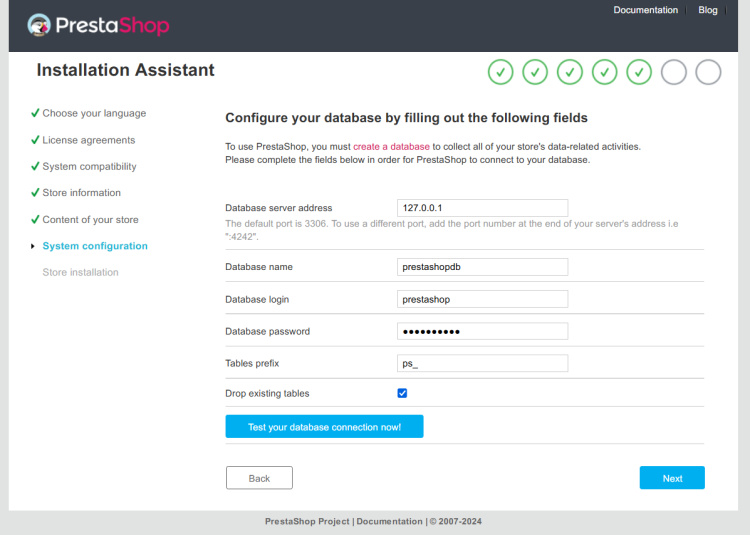
Task: Go Back to the previous step
Action: click(x=259, y=478)
